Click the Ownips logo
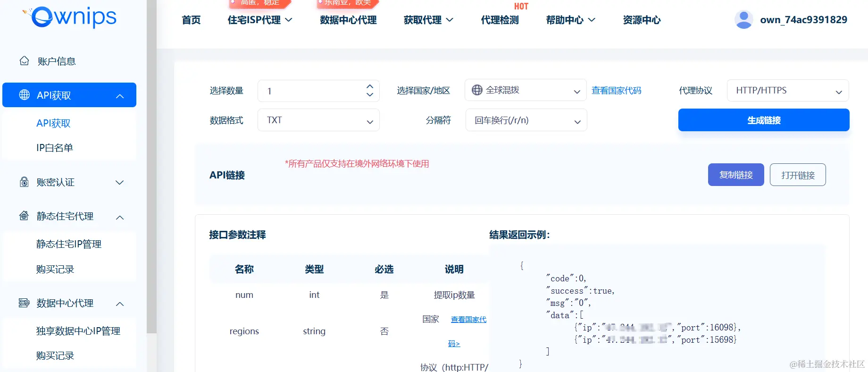This screenshot has height=372, width=868. (x=69, y=17)
